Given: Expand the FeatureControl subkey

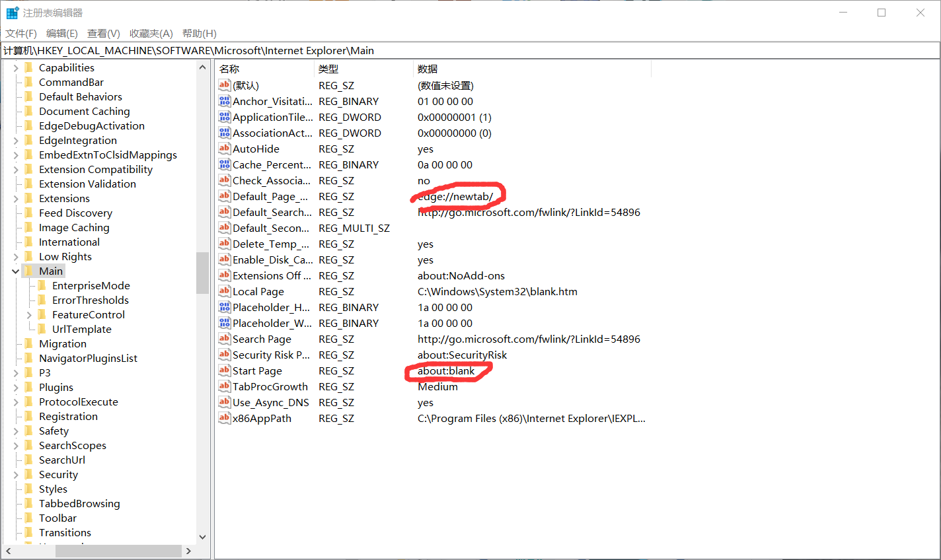Looking at the screenshot, I should click(x=29, y=314).
